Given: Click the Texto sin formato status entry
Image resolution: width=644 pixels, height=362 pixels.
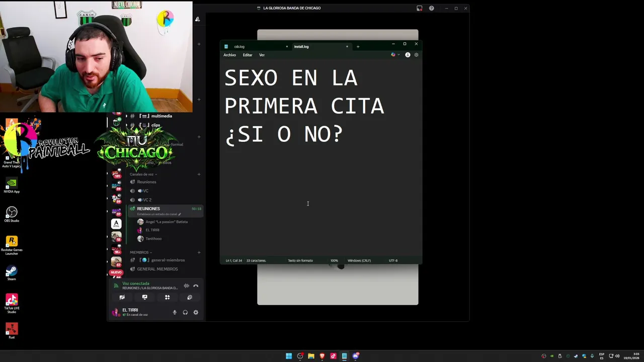Looking at the screenshot, I should [x=300, y=260].
